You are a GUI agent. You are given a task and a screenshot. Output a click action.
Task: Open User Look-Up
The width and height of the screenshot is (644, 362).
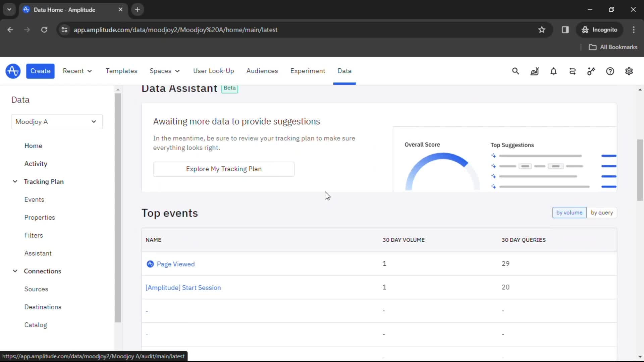click(x=214, y=71)
